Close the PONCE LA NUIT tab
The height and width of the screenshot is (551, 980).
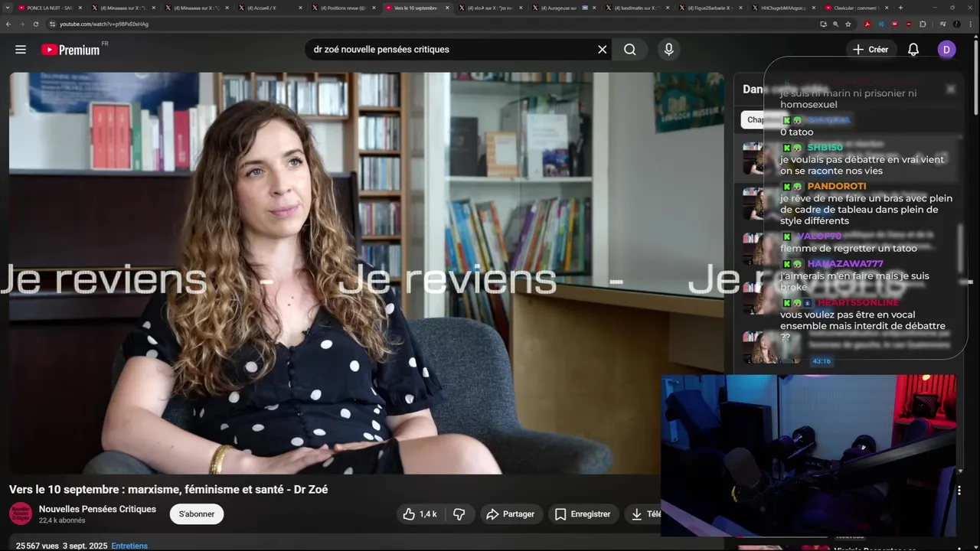tap(80, 8)
